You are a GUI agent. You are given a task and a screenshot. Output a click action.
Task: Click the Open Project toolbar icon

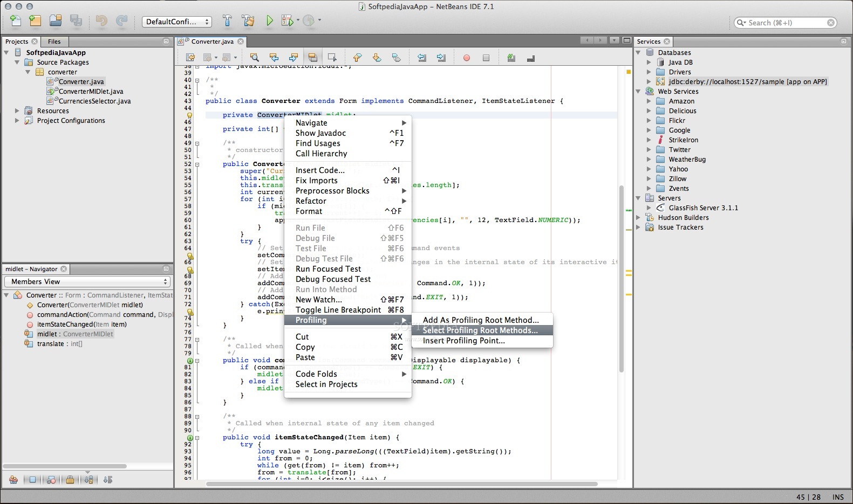(x=56, y=21)
